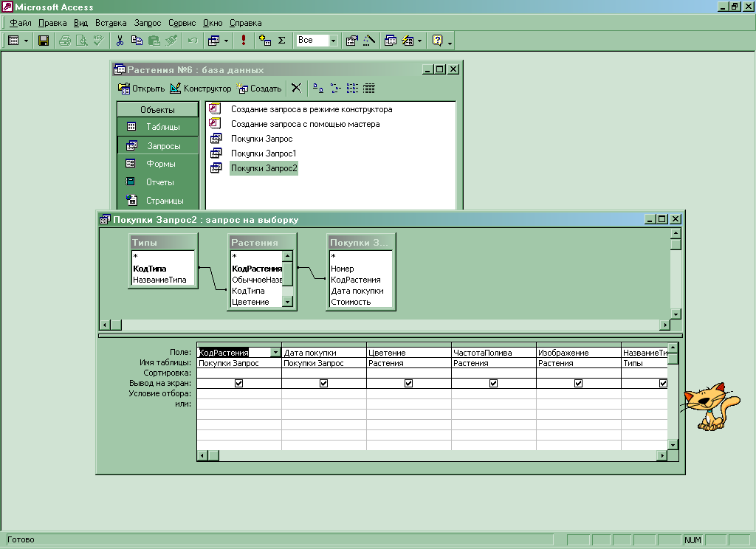
Task: Click Сортировка cell under Дата покупки
Action: pos(324,373)
